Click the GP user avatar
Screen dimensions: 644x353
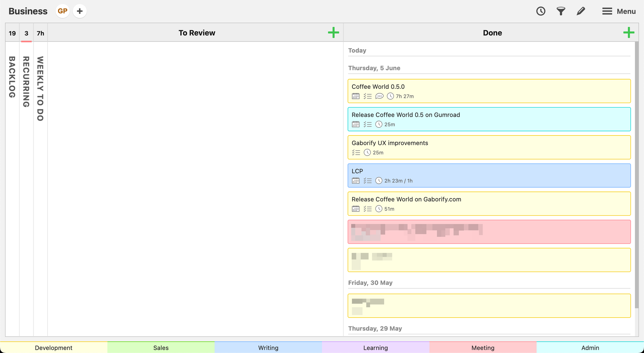[62, 11]
